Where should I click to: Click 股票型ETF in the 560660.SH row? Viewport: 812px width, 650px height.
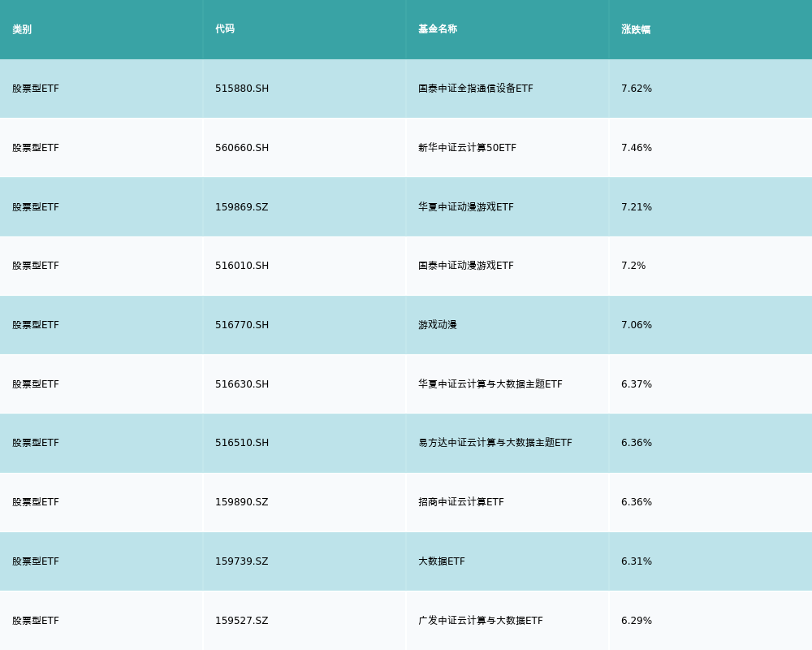click(36, 148)
